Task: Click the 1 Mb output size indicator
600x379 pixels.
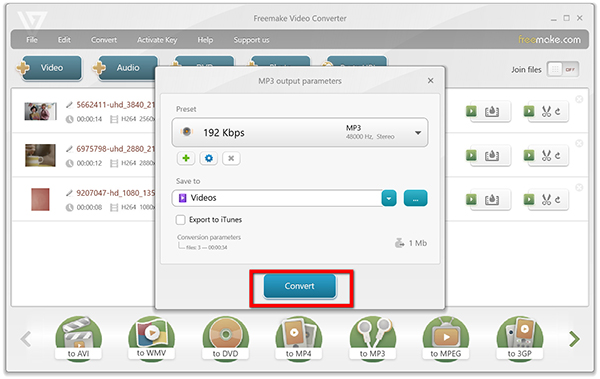Action: tap(411, 243)
